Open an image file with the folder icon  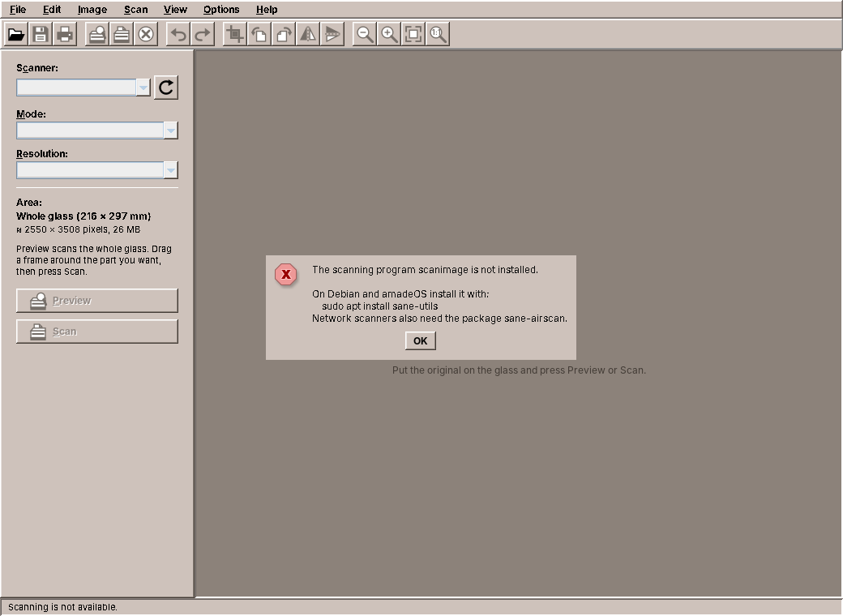click(x=16, y=34)
